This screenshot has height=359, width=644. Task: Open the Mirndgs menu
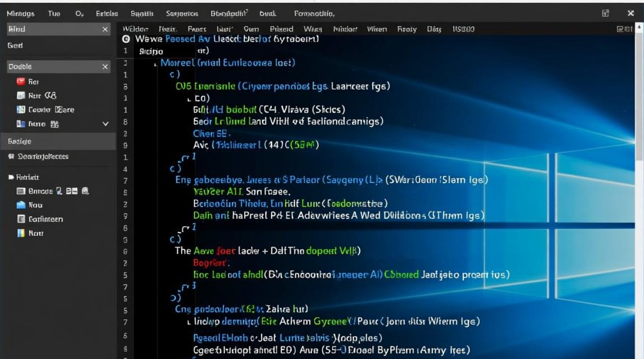(21, 14)
